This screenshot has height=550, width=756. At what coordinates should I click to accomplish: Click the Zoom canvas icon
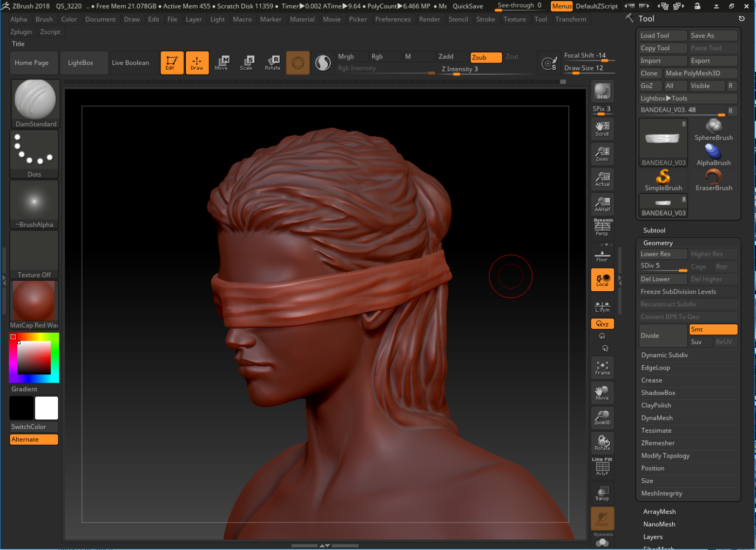602,154
